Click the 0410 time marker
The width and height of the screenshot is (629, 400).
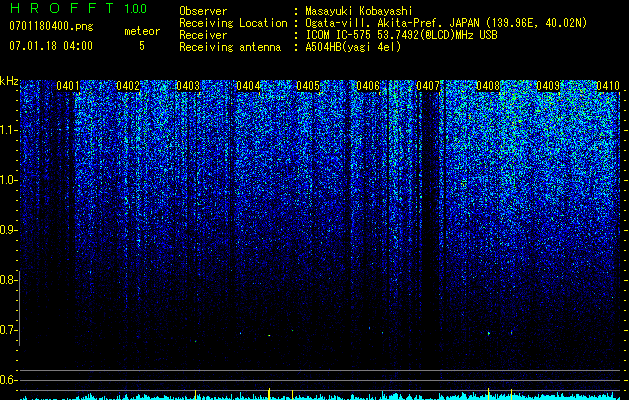608,86
